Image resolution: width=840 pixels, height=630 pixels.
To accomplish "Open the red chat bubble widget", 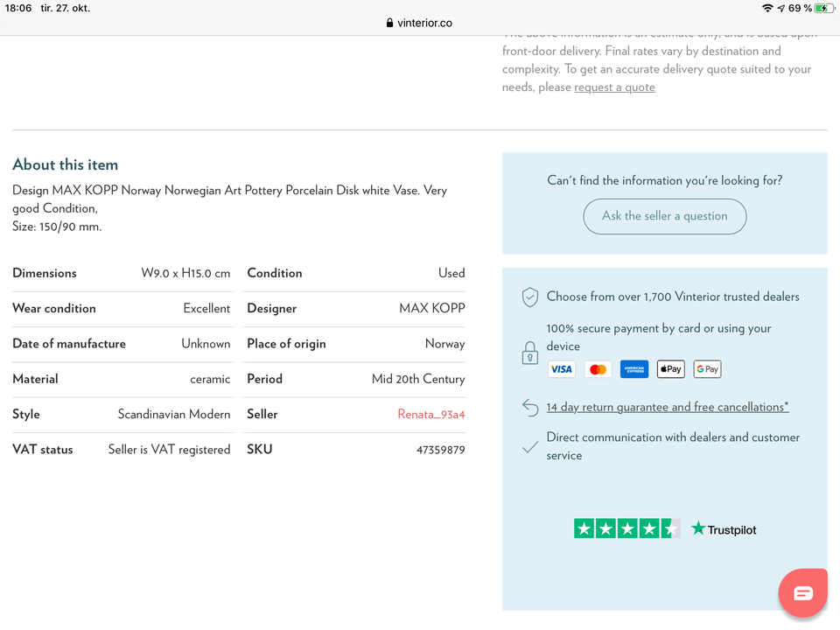I will coord(803,593).
